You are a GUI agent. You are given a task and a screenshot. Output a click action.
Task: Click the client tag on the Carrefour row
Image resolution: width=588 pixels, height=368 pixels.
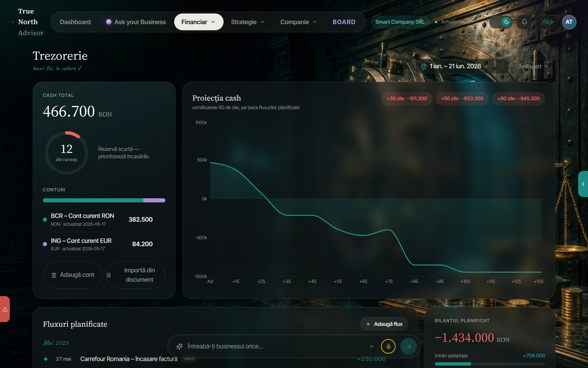click(x=189, y=359)
